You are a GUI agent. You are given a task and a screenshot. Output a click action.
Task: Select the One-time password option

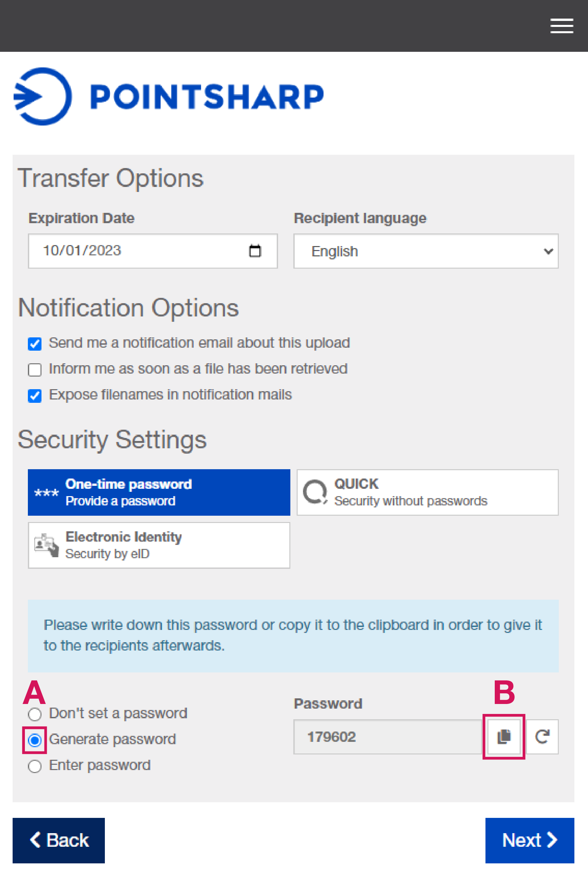tap(159, 492)
